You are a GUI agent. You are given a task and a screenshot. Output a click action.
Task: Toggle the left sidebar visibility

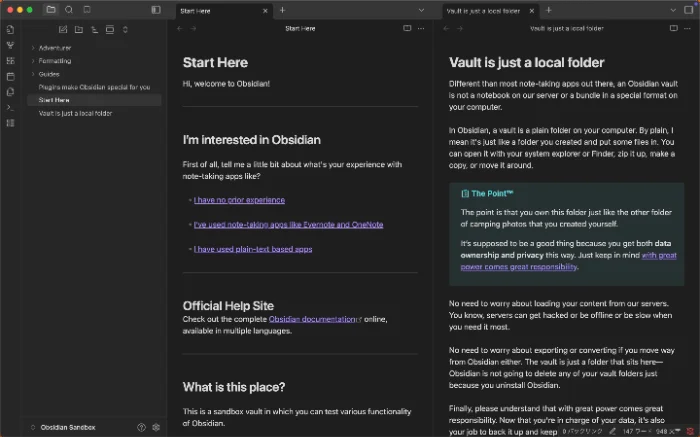coord(155,9)
